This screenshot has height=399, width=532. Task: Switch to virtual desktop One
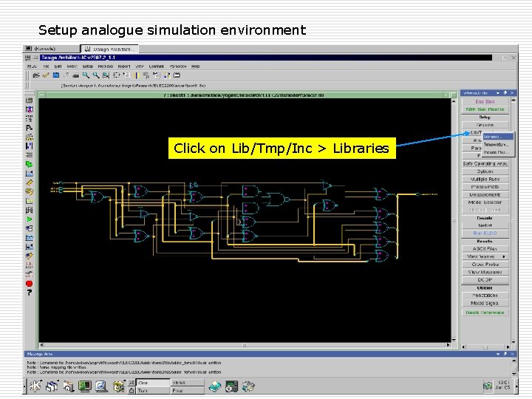click(x=153, y=383)
